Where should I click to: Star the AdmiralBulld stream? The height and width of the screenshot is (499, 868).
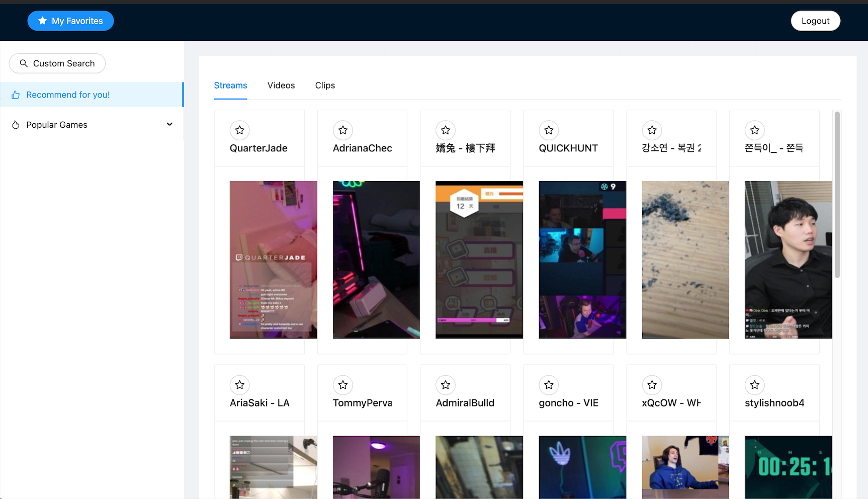click(446, 385)
